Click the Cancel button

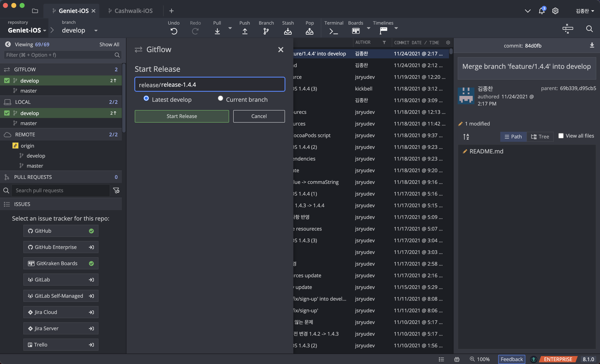tap(259, 116)
